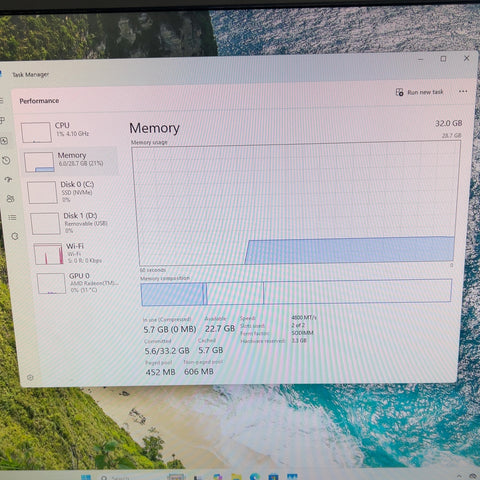Maximize the Task Manager window
The image size is (480, 480).
pos(443,59)
